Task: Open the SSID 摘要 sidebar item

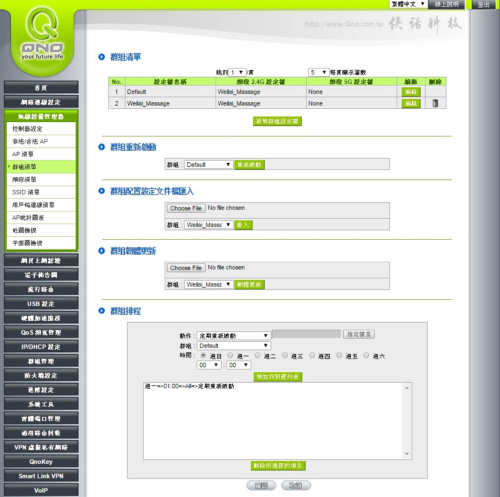Action: pos(41,192)
